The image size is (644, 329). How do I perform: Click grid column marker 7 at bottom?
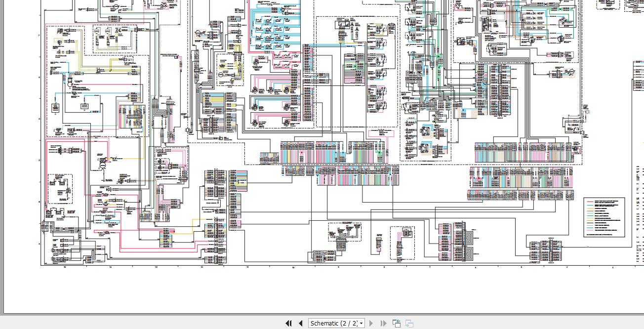[x=430, y=267]
